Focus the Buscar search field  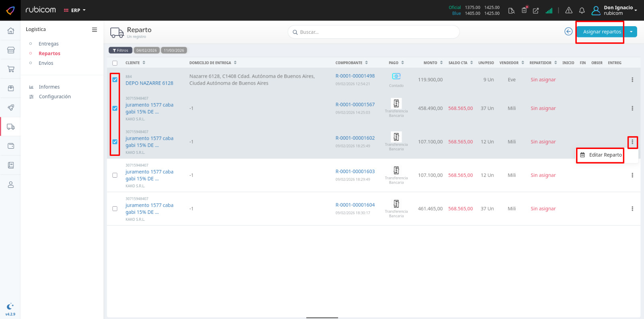click(x=374, y=32)
